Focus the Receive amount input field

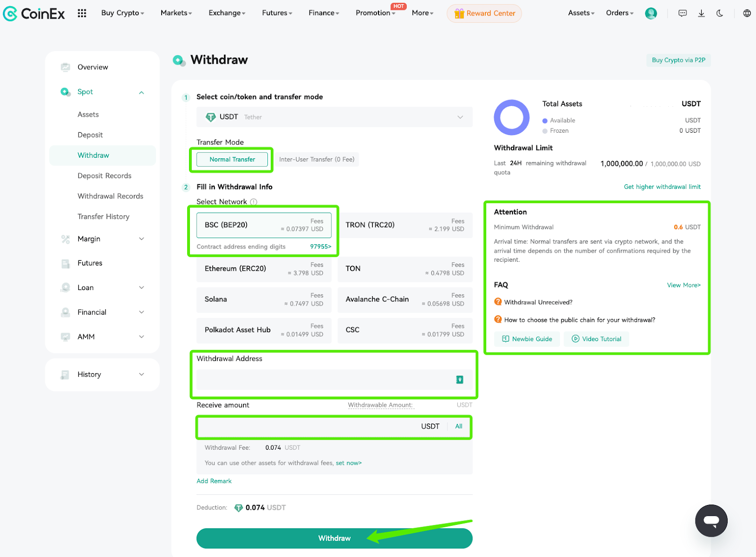click(335, 426)
